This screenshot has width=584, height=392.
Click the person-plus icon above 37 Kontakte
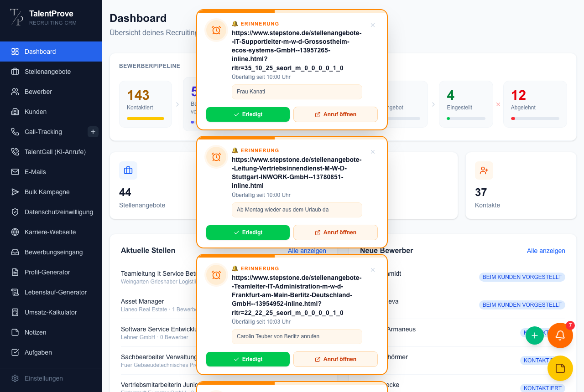tap(484, 170)
